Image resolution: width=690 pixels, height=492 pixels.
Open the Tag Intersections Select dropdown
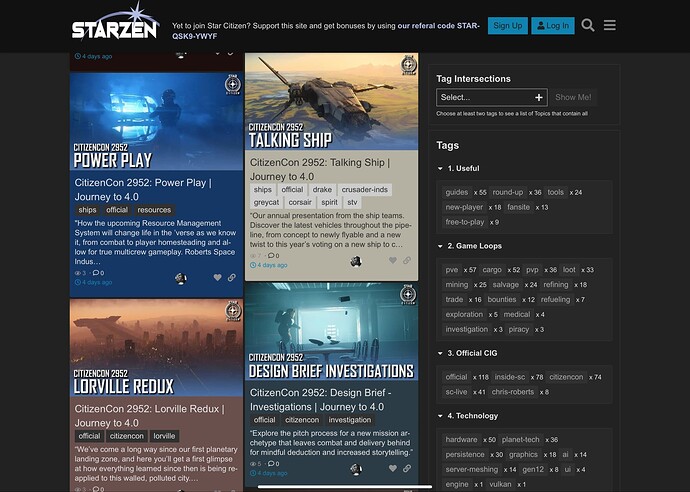pyautogui.click(x=492, y=97)
